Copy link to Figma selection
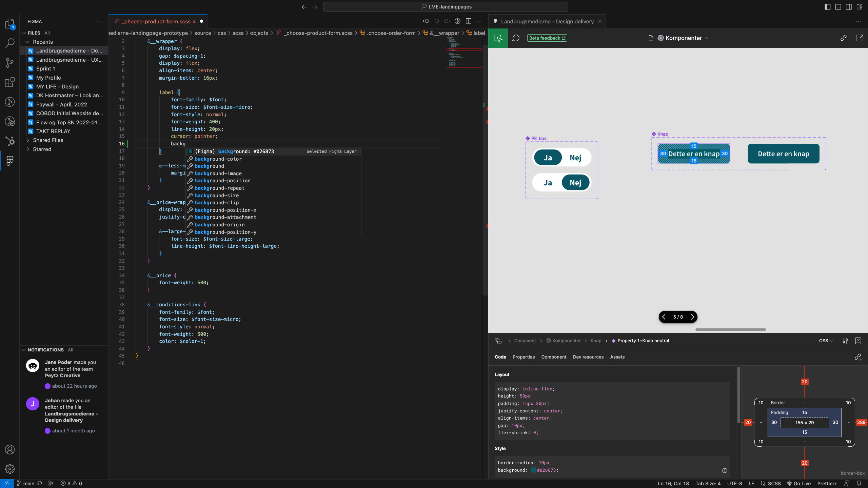 [844, 38]
